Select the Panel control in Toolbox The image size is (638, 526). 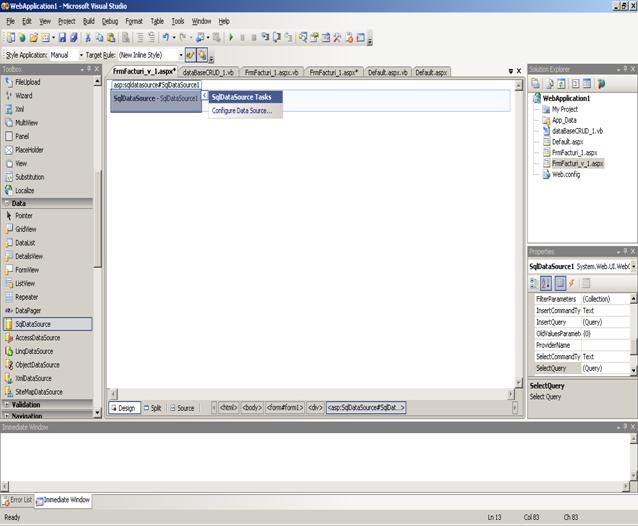[47, 136]
